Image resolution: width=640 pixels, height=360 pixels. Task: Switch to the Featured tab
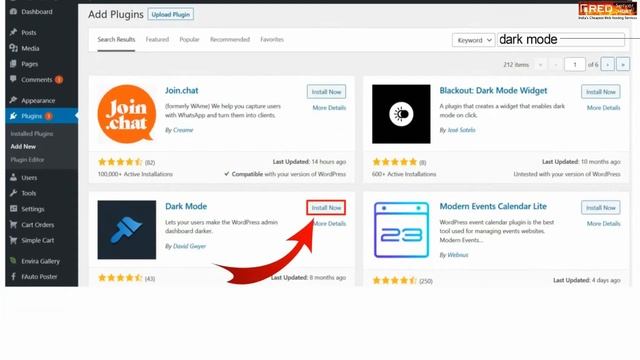coord(157,40)
